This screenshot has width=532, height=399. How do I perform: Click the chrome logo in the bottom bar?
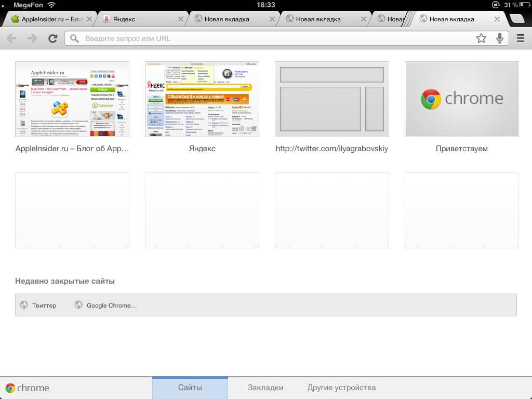(27, 388)
